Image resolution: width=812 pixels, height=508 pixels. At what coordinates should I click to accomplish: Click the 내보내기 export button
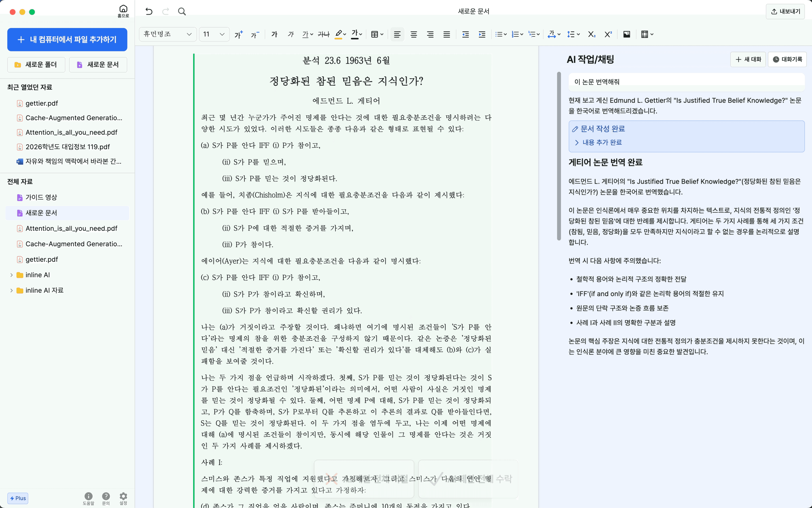(785, 12)
